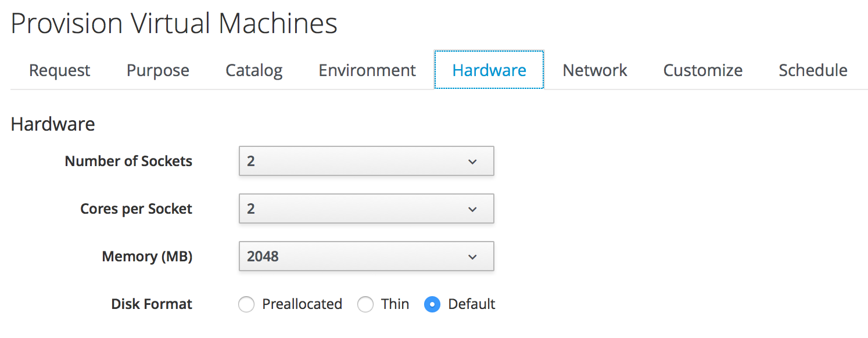Image resolution: width=868 pixels, height=338 pixels.
Task: Choose the Thin disk format radio button
Action: (365, 304)
